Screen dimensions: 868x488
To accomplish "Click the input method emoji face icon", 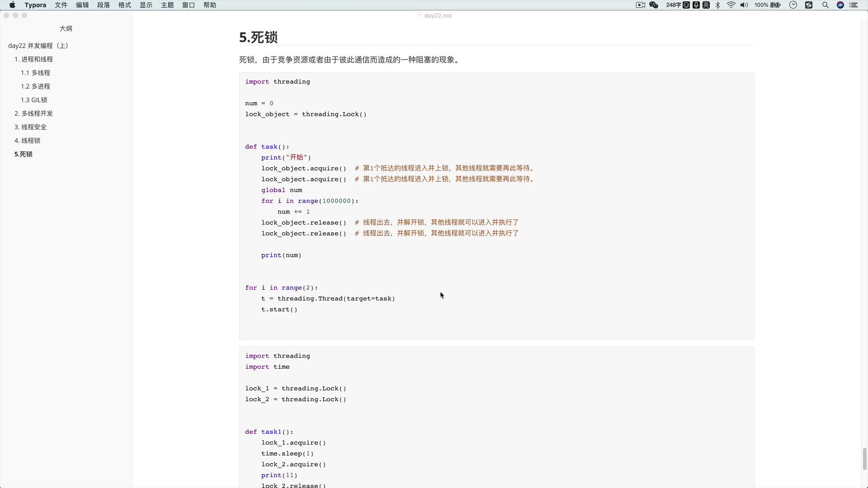I will [686, 5].
